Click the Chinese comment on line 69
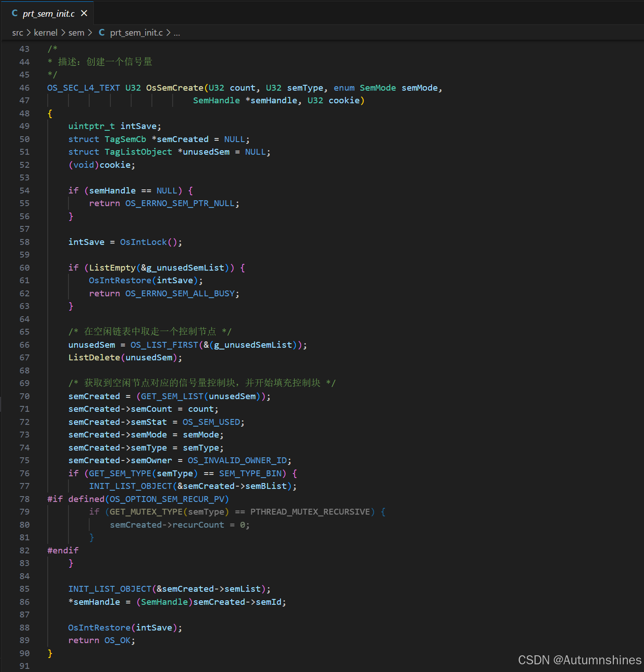644x672 pixels. click(x=202, y=383)
